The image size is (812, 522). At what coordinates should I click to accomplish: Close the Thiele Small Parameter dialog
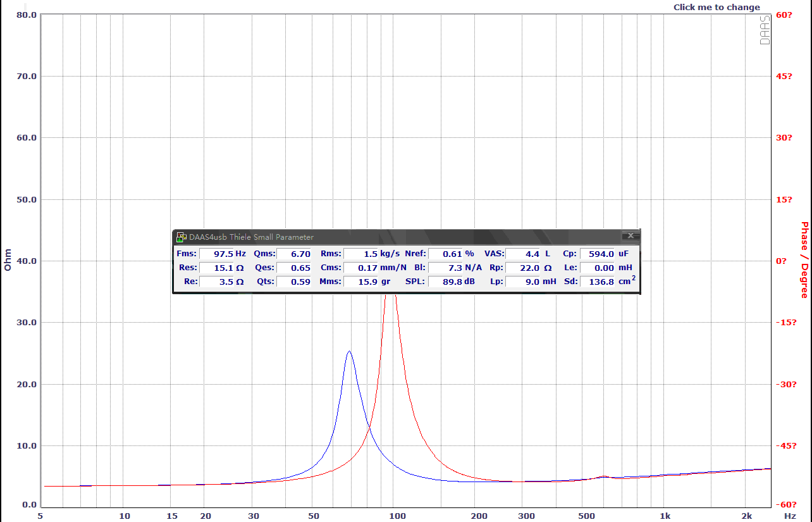click(x=630, y=236)
